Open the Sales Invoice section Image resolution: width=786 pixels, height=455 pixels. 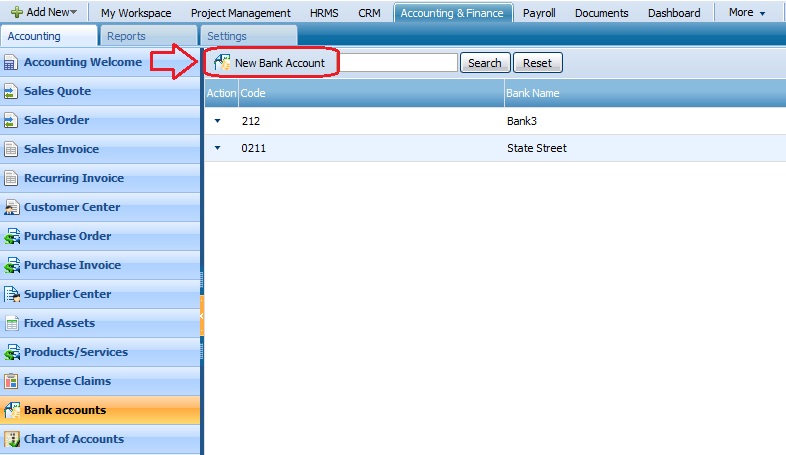tap(100, 149)
